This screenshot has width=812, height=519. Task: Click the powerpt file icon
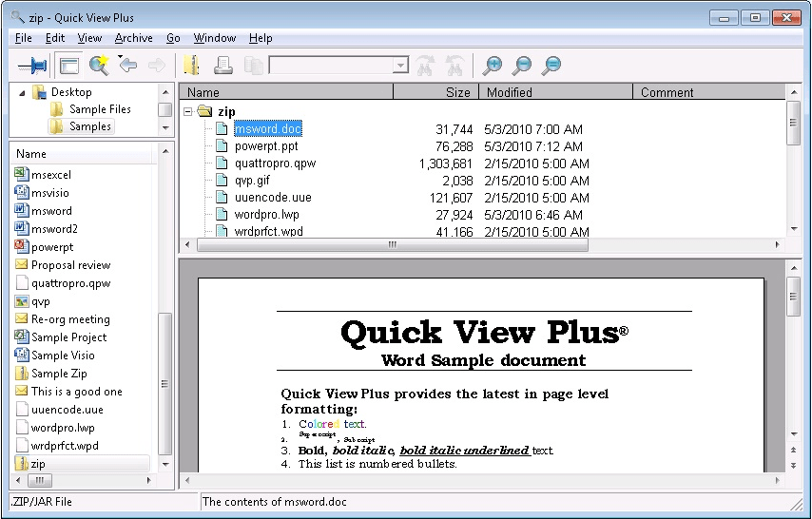click(21, 246)
